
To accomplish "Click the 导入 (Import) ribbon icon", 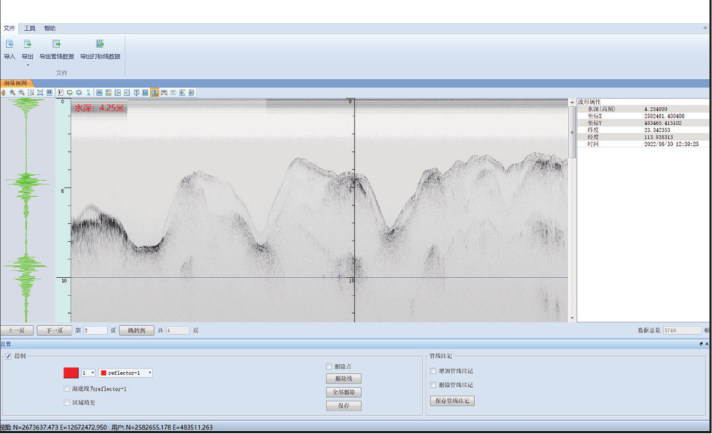I will tap(10, 46).
